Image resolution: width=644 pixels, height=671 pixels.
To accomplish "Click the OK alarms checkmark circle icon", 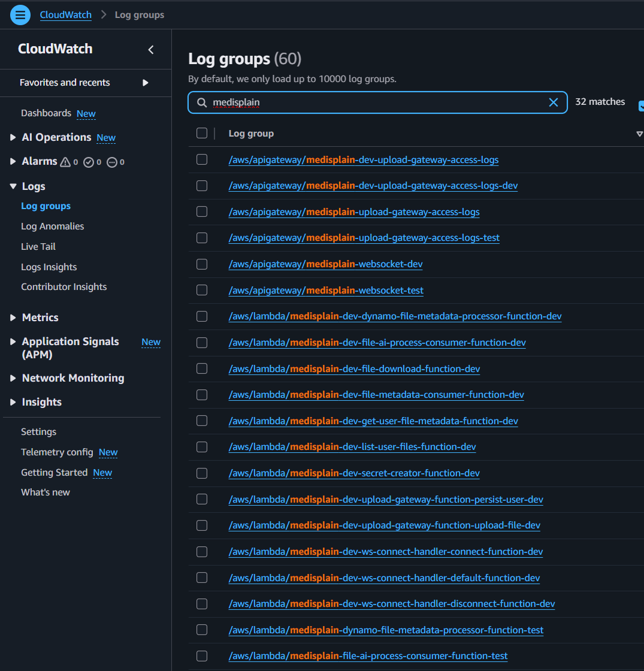I will [89, 162].
